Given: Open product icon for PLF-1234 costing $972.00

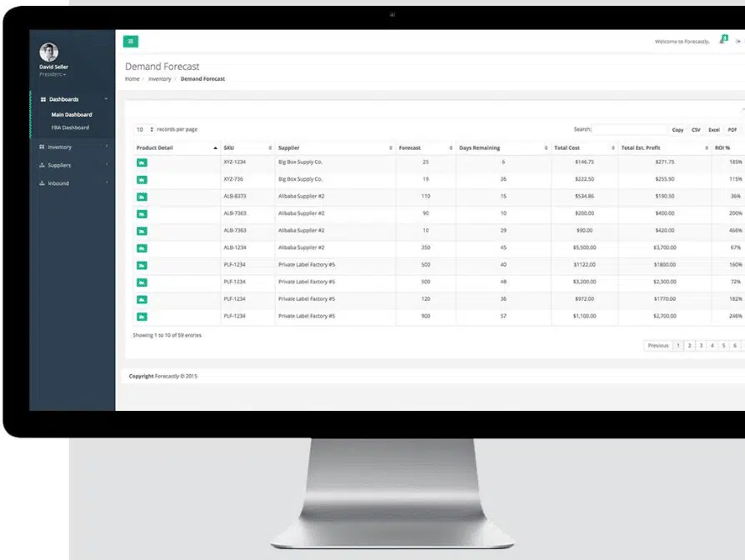Looking at the screenshot, I should pyautogui.click(x=142, y=299).
